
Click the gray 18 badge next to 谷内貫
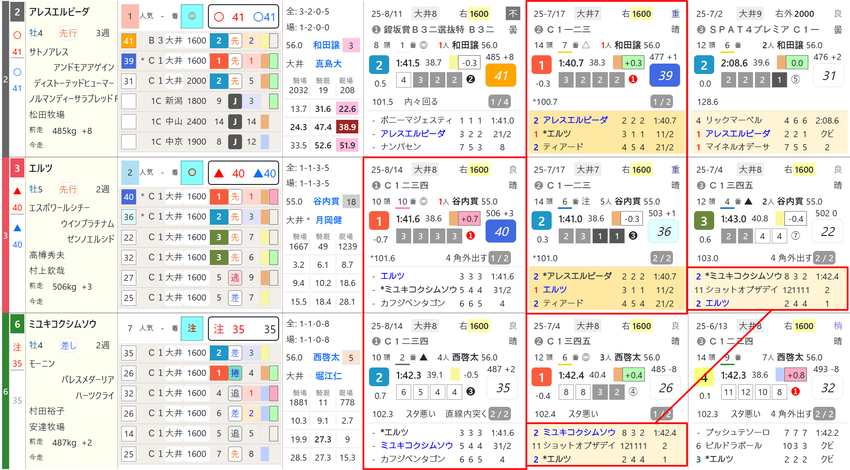click(351, 202)
